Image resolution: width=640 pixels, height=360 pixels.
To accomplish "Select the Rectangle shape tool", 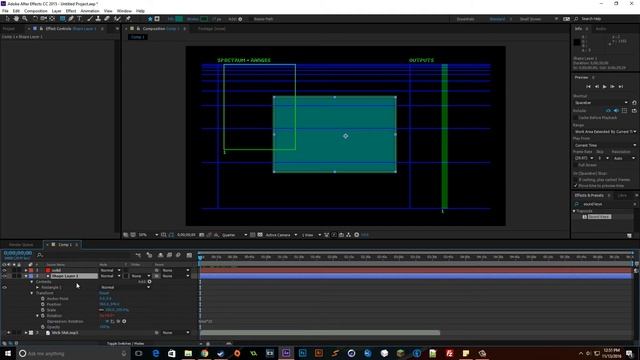I will tap(62, 19).
